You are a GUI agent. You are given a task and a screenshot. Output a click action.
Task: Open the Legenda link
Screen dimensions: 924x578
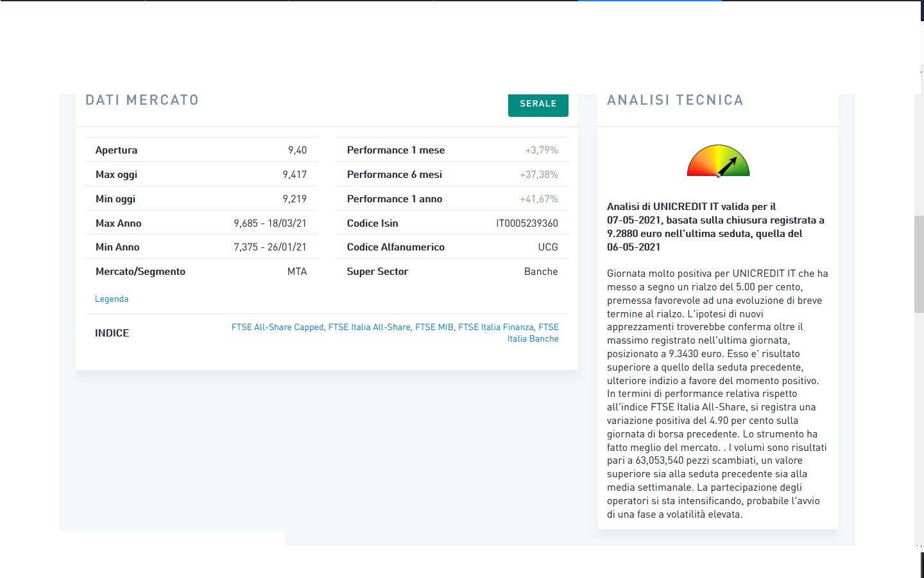[x=112, y=299]
